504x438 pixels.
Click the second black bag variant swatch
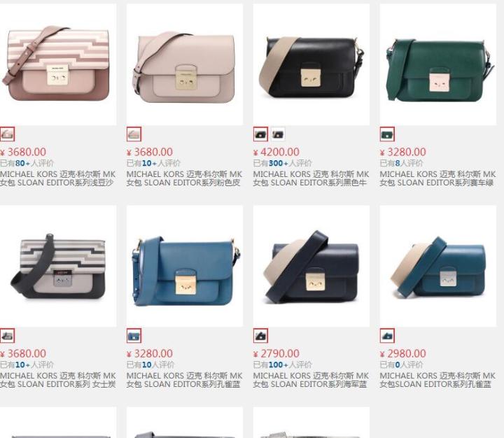click(278, 134)
